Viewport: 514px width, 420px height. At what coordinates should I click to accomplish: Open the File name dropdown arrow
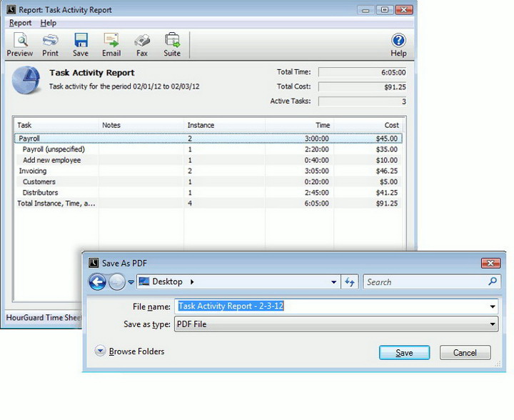pos(493,306)
